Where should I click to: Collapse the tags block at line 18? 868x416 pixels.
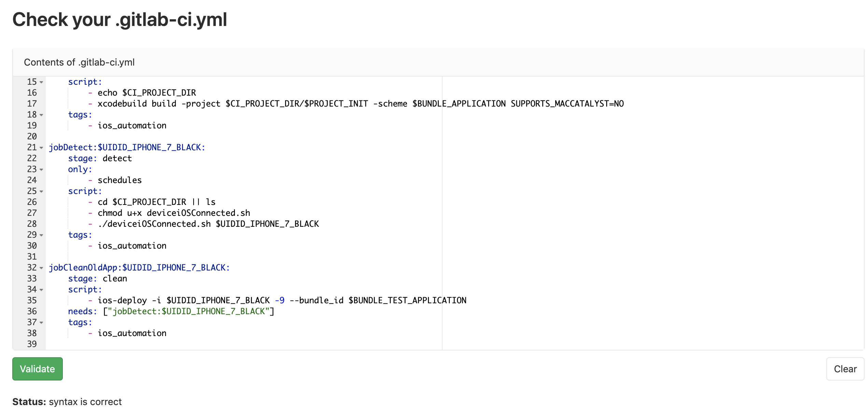41,115
